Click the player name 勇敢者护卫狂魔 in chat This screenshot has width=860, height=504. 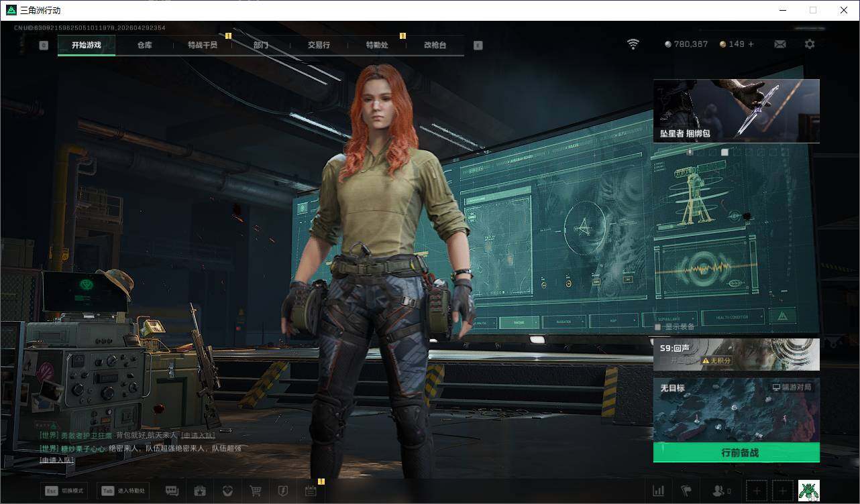(x=86, y=436)
